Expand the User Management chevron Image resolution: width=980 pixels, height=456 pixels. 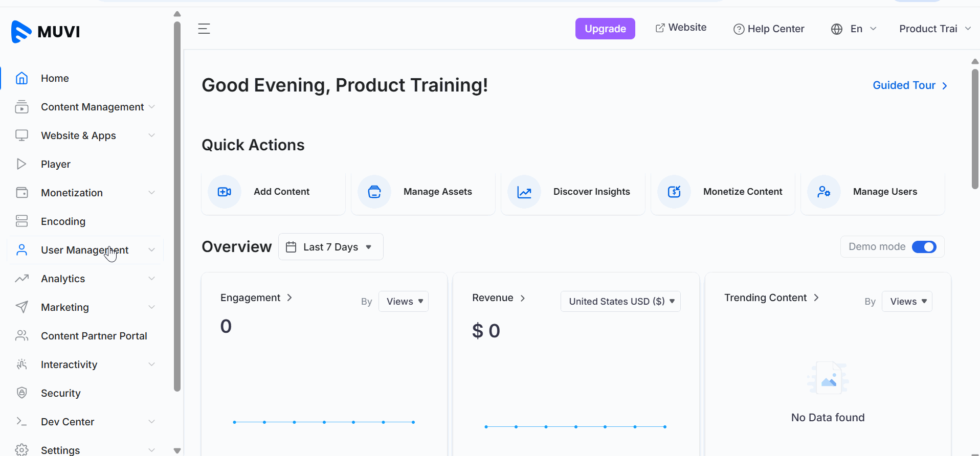coord(151,250)
